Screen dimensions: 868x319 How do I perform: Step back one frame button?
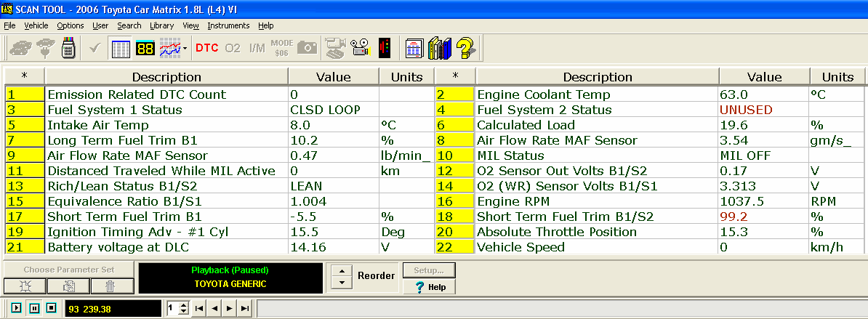tap(214, 309)
